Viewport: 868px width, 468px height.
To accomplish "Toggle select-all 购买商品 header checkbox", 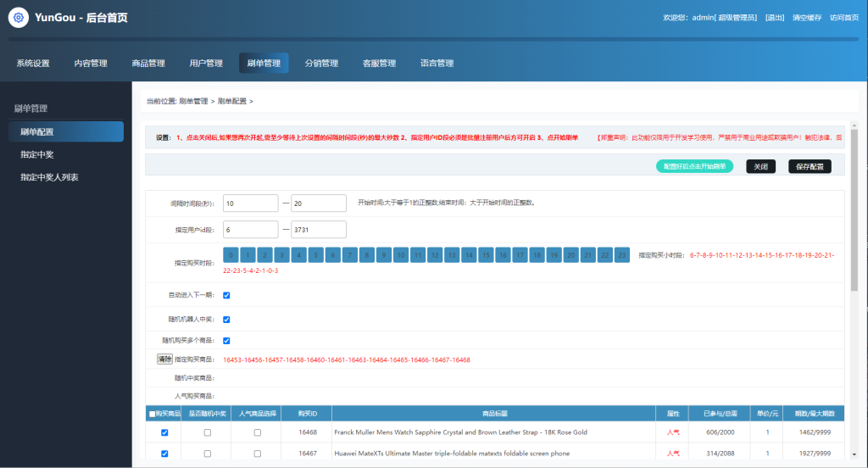I will pos(152,414).
